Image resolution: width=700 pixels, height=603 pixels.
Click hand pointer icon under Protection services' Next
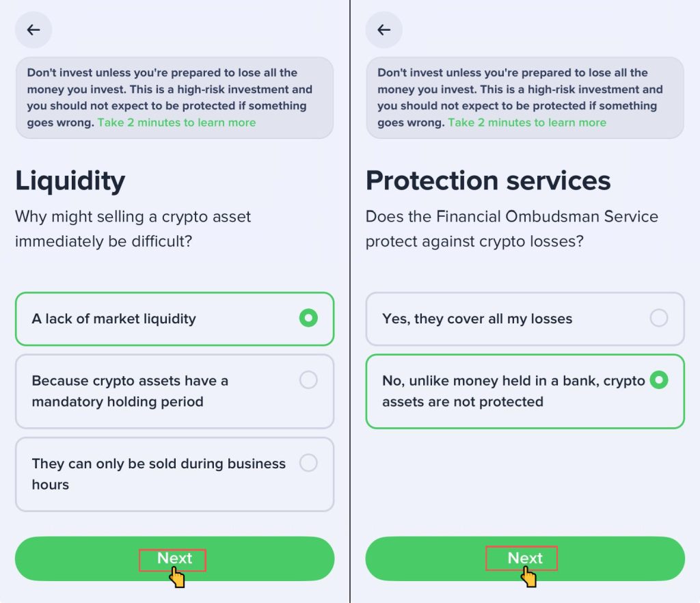[528, 578]
